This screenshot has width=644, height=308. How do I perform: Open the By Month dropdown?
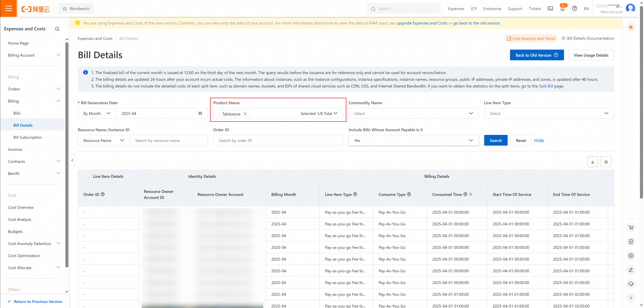coord(97,113)
